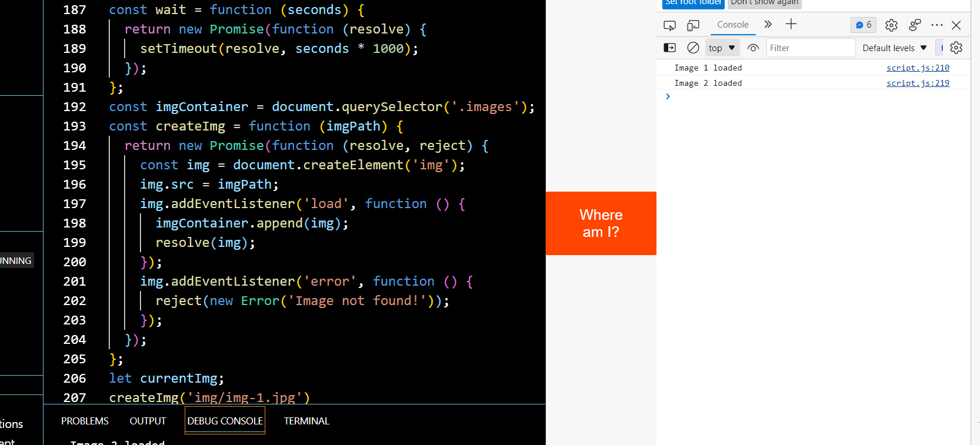This screenshot has height=445, width=980.
Task: Close the DevTools panel
Action: [x=956, y=25]
